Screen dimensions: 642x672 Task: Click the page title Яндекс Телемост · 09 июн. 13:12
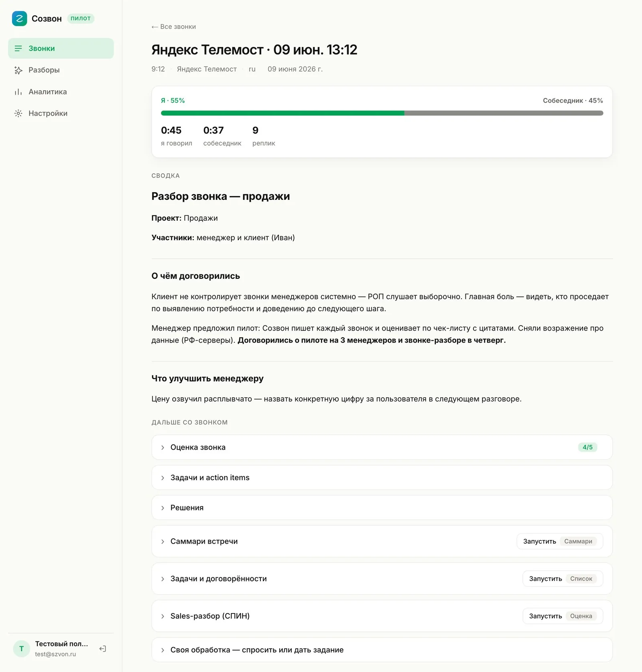pyautogui.click(x=254, y=50)
